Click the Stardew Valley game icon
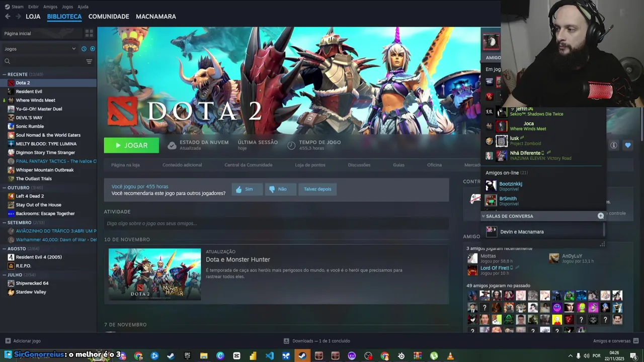This screenshot has height=362, width=644. point(11,292)
